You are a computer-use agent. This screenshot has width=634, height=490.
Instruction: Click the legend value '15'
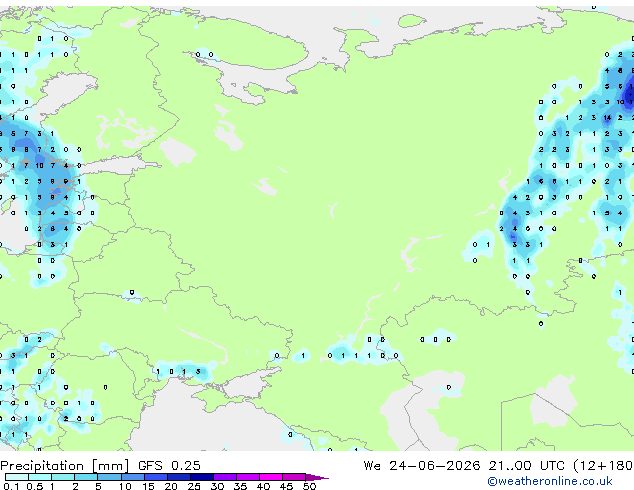148,486
